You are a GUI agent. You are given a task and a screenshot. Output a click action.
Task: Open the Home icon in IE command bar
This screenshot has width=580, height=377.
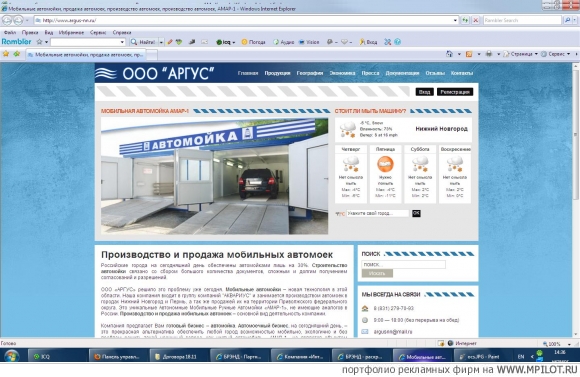click(449, 54)
